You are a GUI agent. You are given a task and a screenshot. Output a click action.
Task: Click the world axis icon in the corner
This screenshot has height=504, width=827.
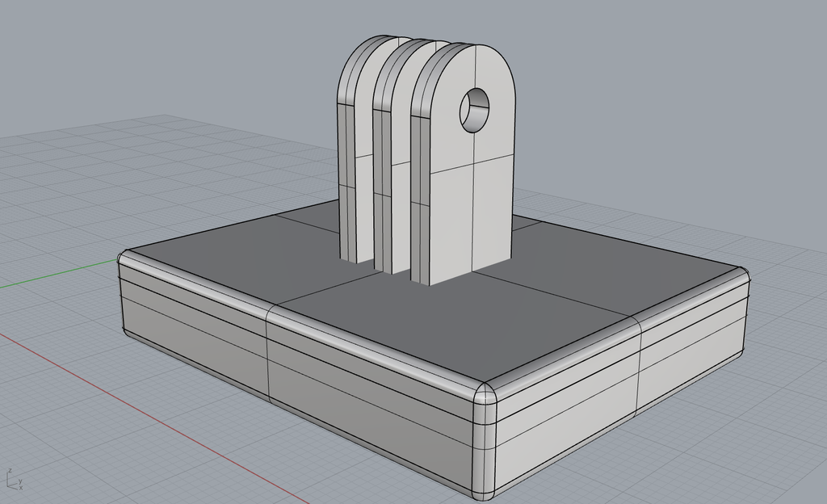pos(15,479)
